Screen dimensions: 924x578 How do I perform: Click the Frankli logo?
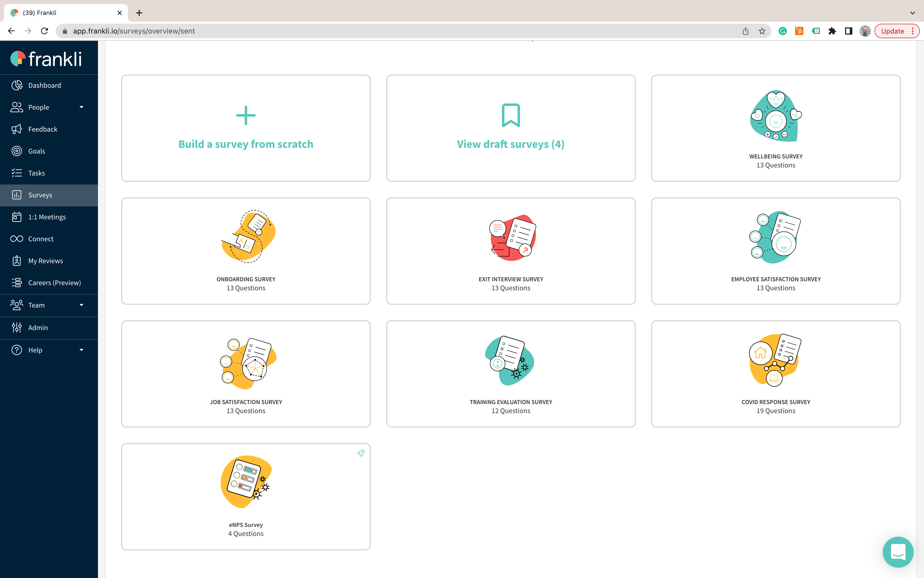[x=46, y=59]
